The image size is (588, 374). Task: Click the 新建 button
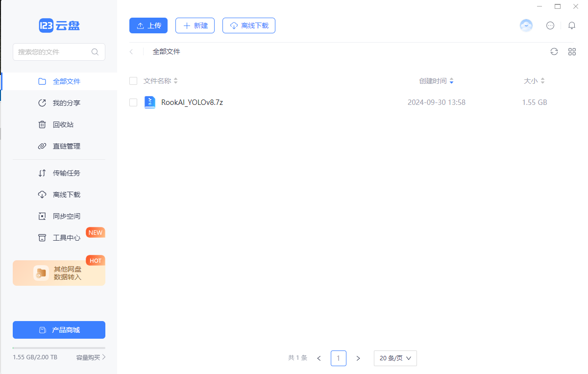point(195,25)
